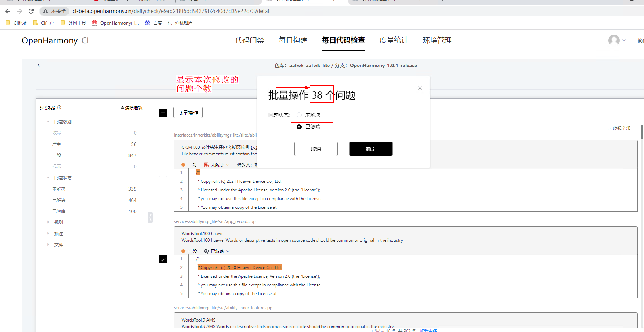Viewport: 644px width, 332px height.
Task: Click the browser address bar URL
Action: (x=171, y=11)
